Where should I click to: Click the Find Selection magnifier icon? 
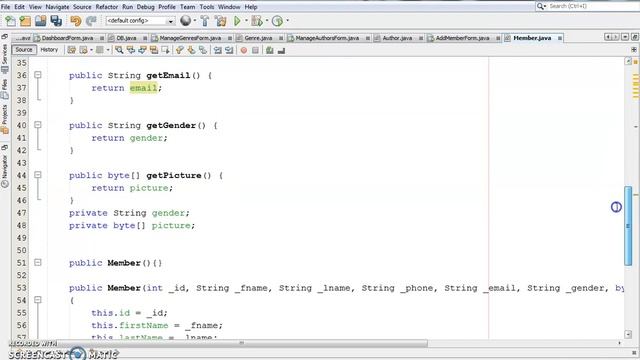pos(119,50)
